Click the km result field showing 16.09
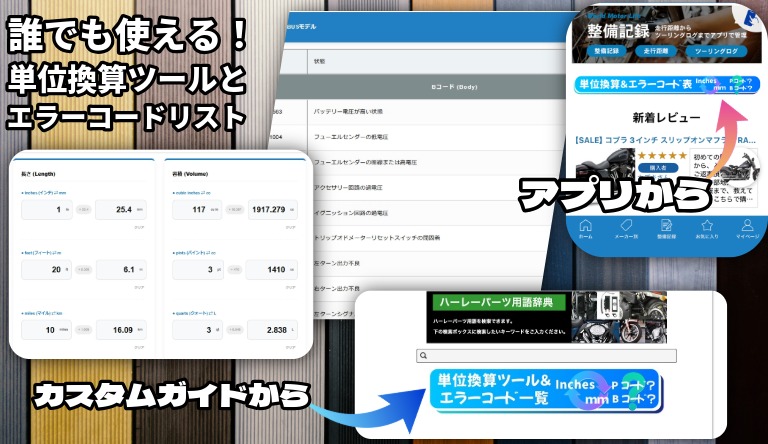Screen dimensions: 768x444 (x=121, y=330)
